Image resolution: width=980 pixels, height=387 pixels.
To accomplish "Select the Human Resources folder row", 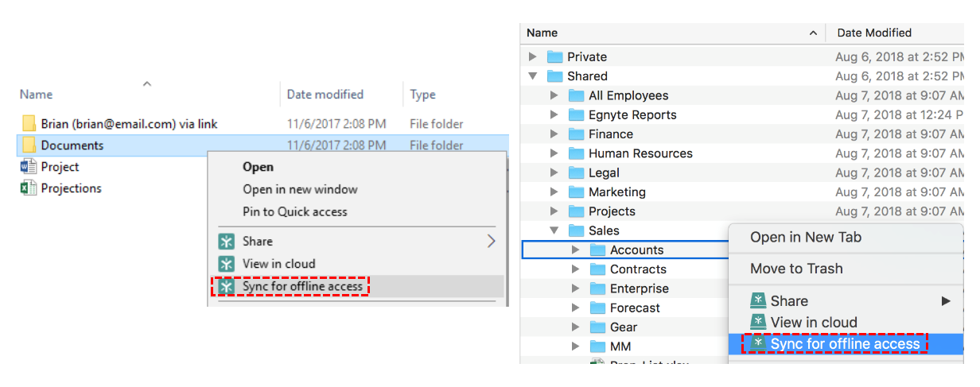I will tap(640, 153).
